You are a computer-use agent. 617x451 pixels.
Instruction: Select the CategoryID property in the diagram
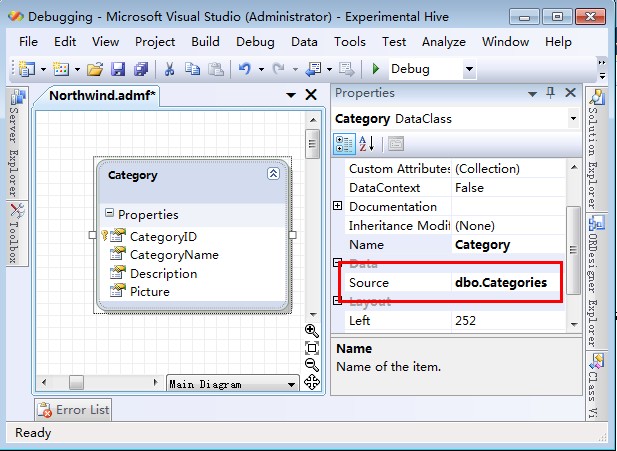coord(163,237)
